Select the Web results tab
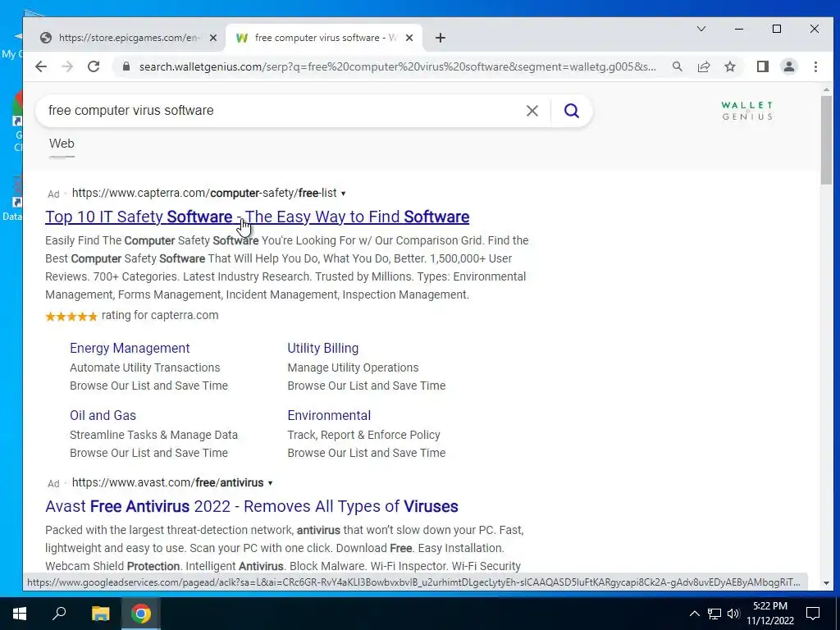840x630 pixels. coord(62,144)
